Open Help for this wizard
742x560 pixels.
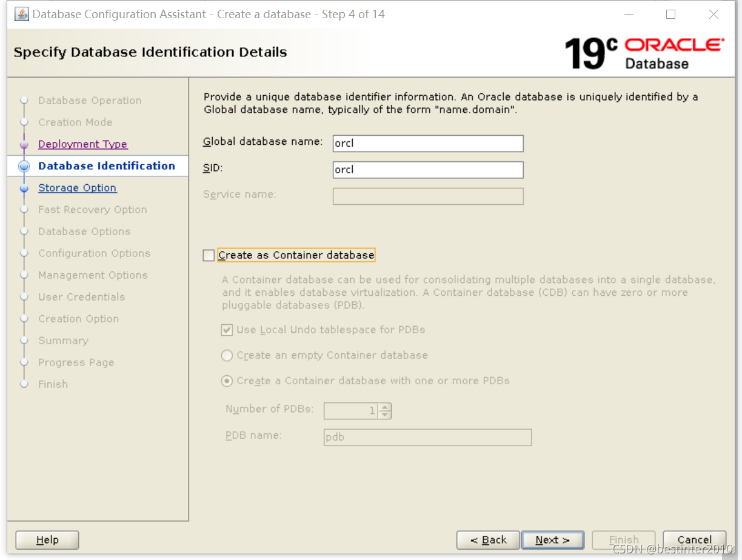pos(47,540)
